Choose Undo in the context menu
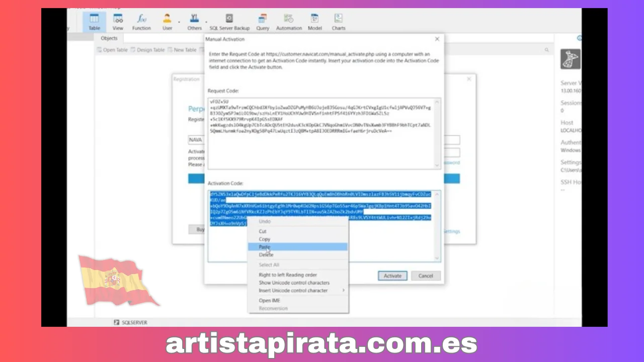 298,221
